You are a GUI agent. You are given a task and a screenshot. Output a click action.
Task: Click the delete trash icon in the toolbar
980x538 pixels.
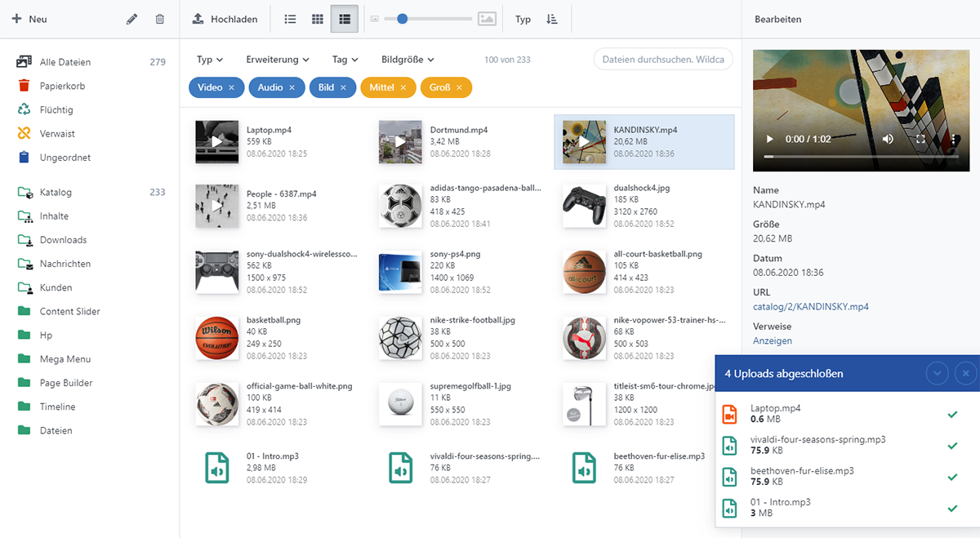[x=160, y=18]
